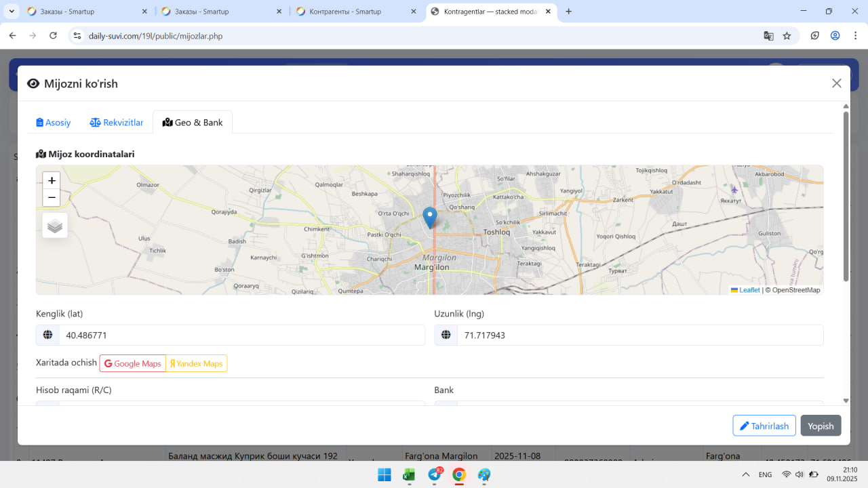868x488 pixels.
Task: Click the Tahrirlash edit button
Action: [x=764, y=426]
